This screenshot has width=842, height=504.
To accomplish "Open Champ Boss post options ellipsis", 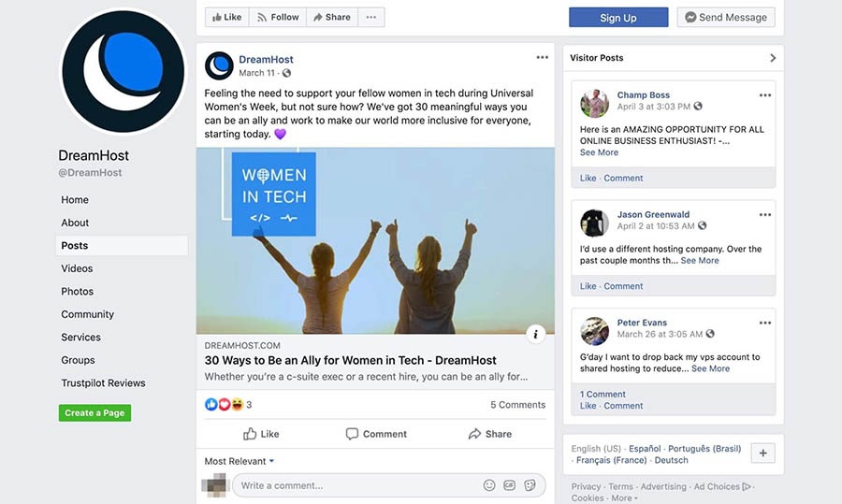I will pyautogui.click(x=765, y=95).
